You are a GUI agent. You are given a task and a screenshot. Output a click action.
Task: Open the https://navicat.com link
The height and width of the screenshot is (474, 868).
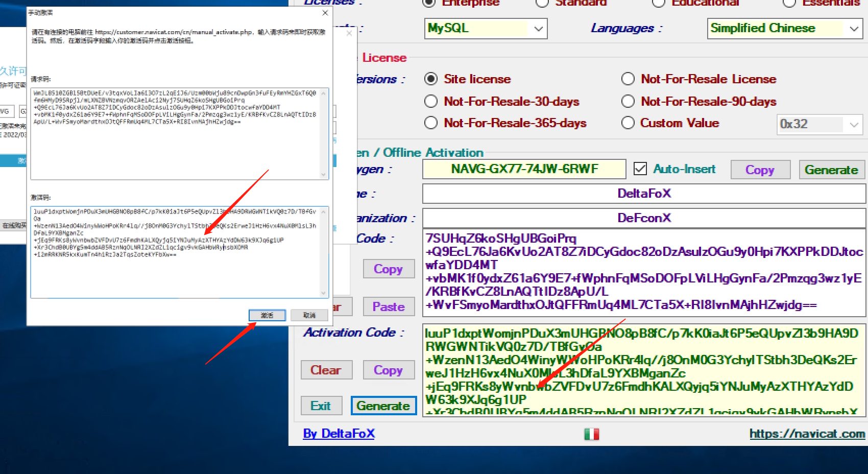[807, 434]
